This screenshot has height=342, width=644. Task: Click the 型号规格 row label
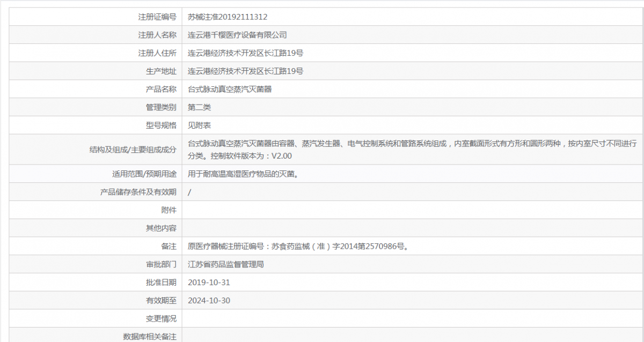pos(164,125)
